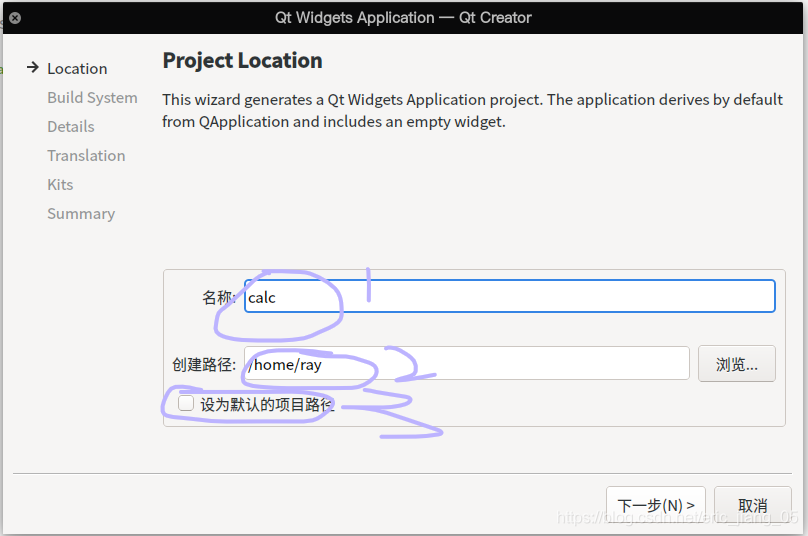Click the project name field containing calc

510,296
